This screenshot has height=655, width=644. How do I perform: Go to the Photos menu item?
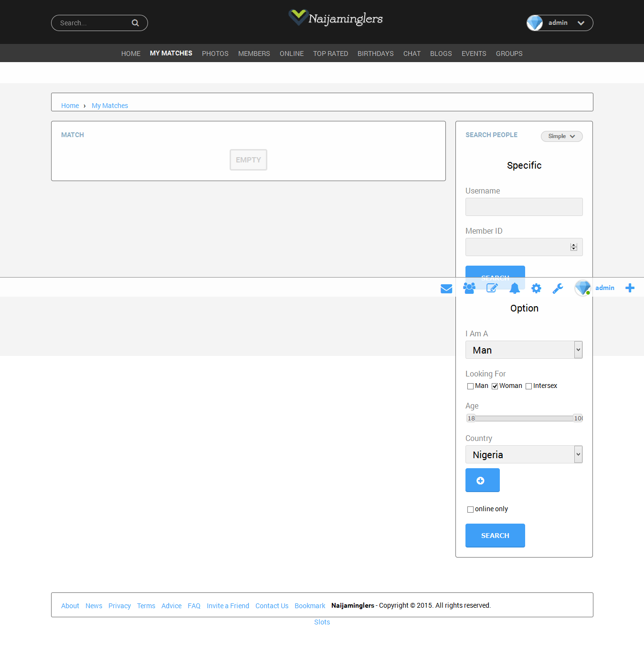[x=215, y=54]
